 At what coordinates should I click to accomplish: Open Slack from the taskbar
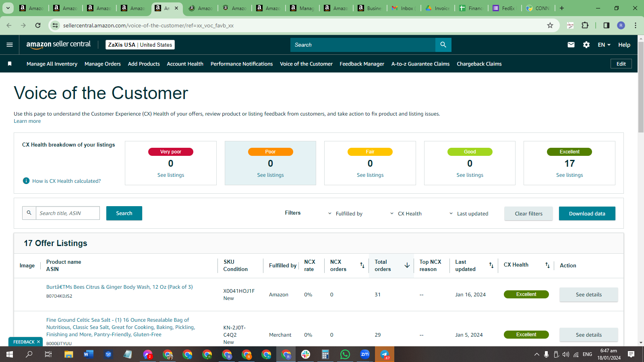[x=306, y=354]
